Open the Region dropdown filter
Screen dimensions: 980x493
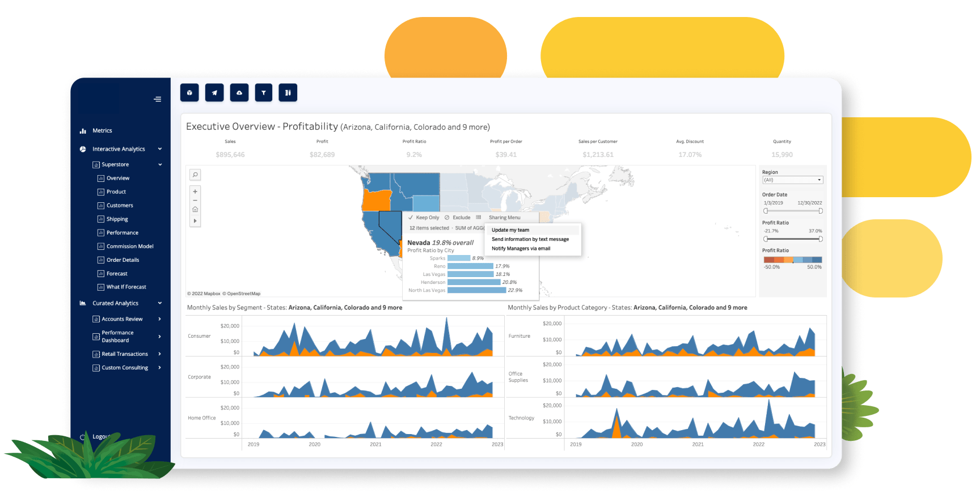[x=792, y=180]
